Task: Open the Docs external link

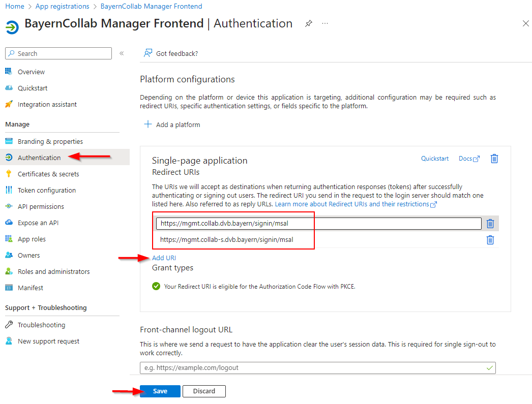Action: (468, 159)
